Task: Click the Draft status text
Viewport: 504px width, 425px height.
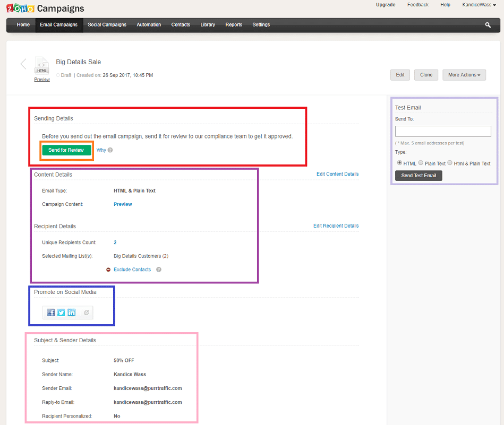Action: [x=66, y=75]
